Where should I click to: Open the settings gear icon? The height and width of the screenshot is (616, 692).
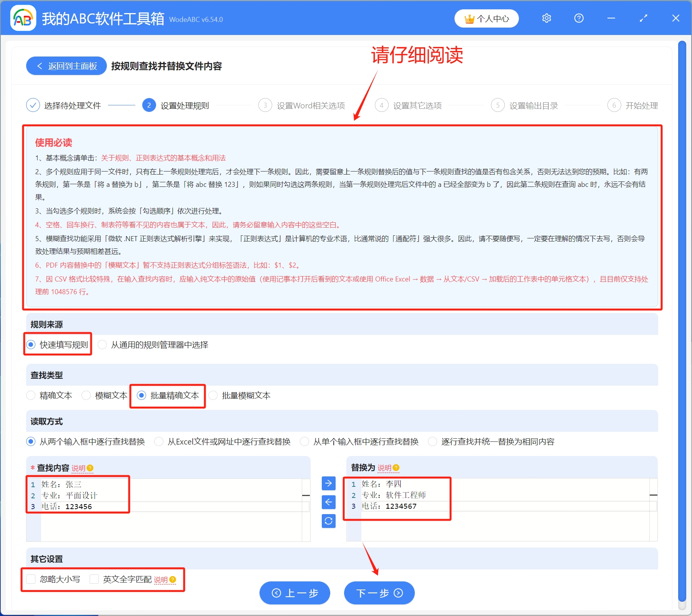coord(546,18)
